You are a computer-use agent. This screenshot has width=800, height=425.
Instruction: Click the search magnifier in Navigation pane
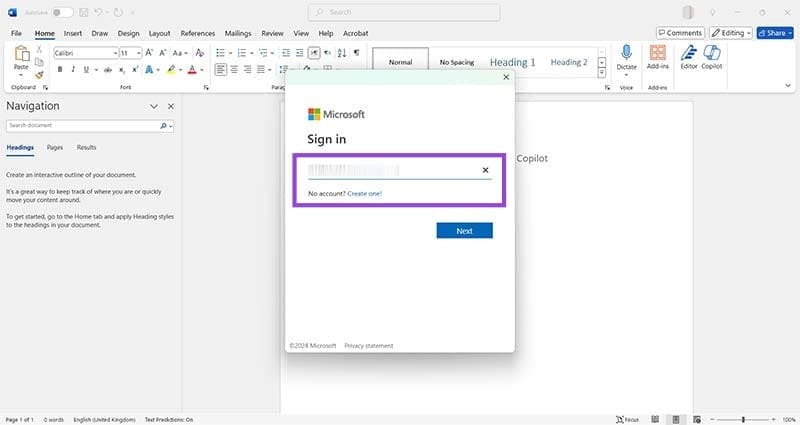[x=163, y=126]
